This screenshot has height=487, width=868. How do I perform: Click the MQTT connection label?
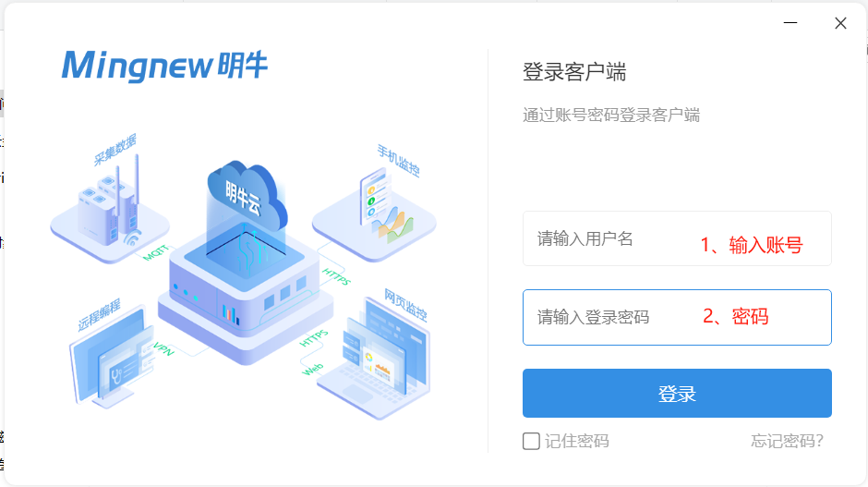pos(155,253)
